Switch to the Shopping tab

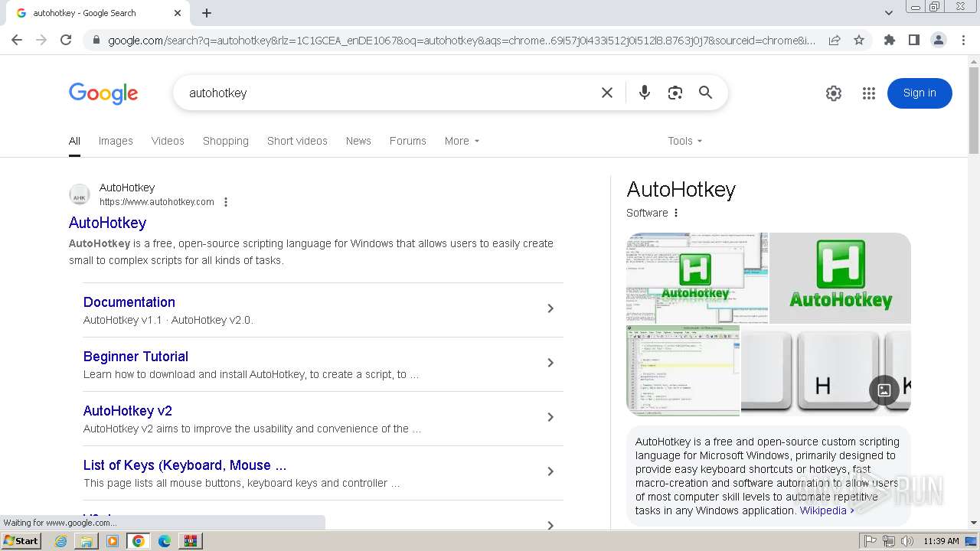[226, 141]
